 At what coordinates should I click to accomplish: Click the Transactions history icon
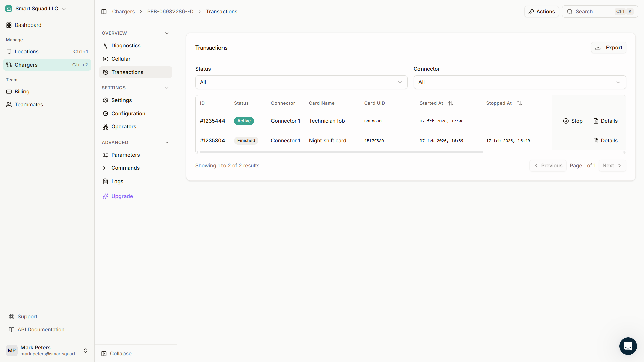106,72
